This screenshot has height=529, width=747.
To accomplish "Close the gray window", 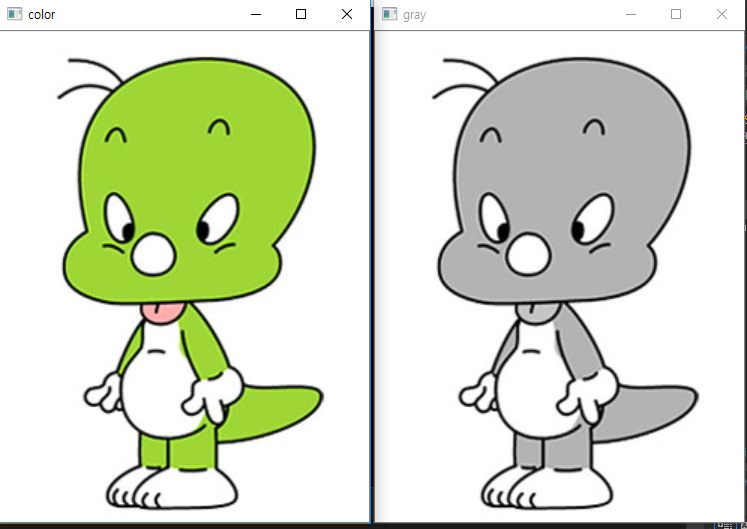I will click(x=722, y=14).
